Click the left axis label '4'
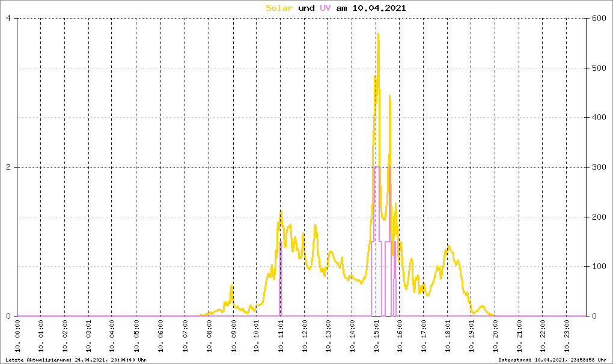 click(x=8, y=19)
